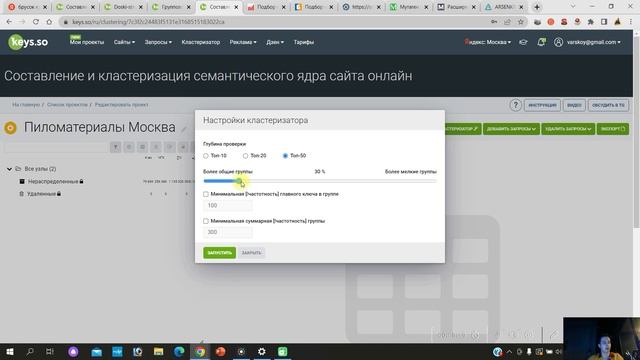Click the browser address bar URL
The height and width of the screenshot is (360, 640).
click(x=149, y=22)
